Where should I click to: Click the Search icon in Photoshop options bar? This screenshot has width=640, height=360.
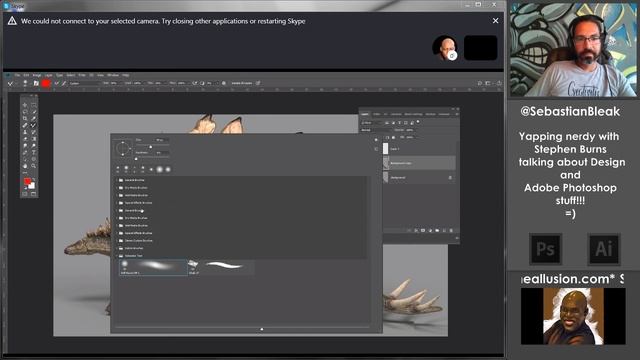[480, 83]
